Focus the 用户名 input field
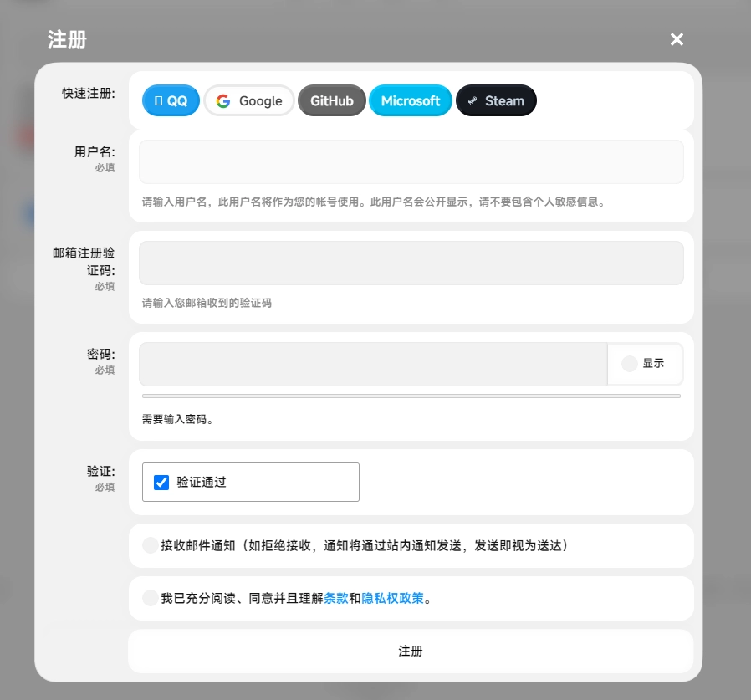This screenshot has height=700, width=751. tap(411, 161)
